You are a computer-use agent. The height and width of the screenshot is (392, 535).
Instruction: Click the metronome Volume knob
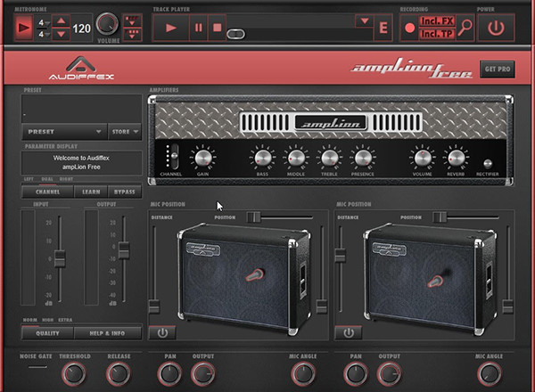click(x=107, y=24)
